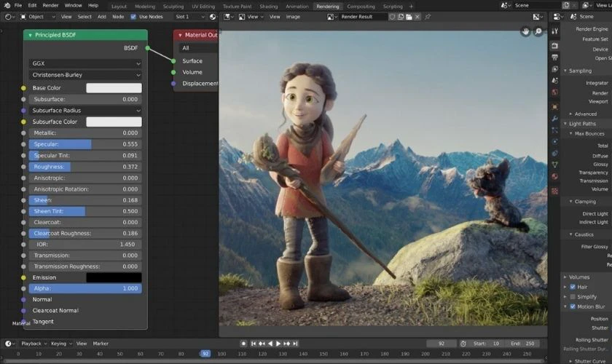
Task: Open the Material Output All target dropdown
Action: (x=199, y=48)
